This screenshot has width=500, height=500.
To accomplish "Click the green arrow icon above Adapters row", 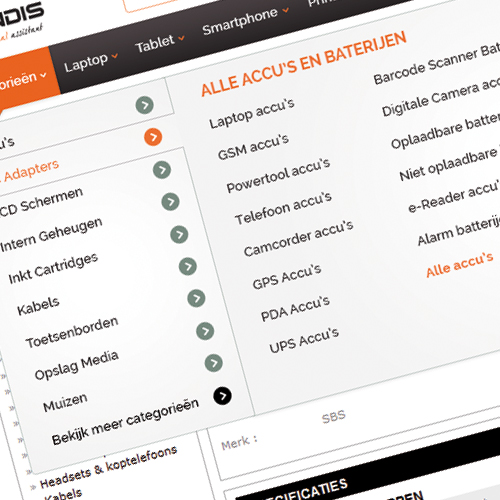I will [x=144, y=105].
